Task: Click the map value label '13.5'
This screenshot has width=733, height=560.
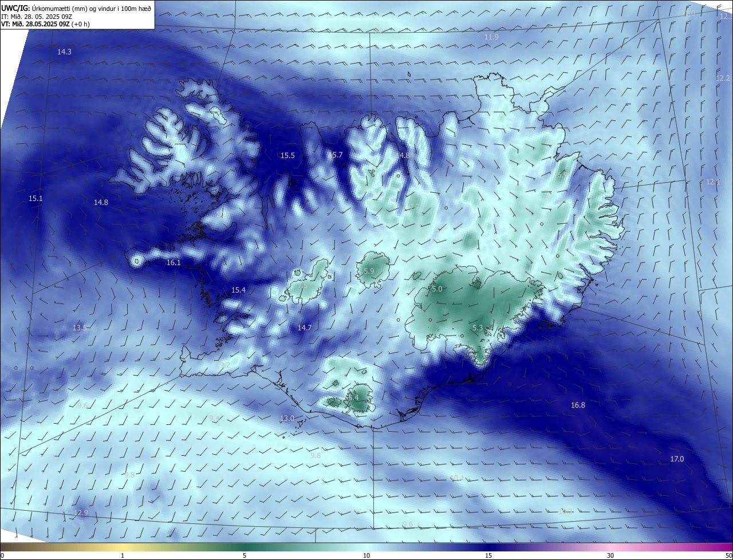Action: 80,328
